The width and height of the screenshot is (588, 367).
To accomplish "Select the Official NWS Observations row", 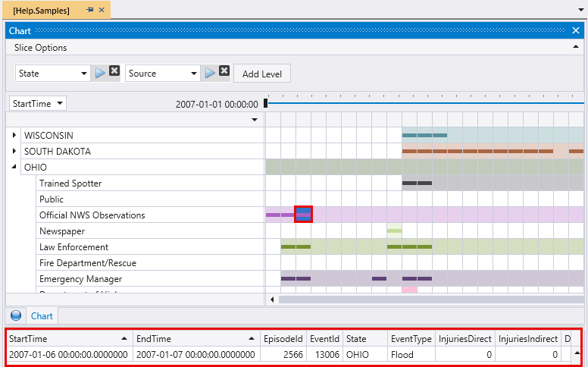I will point(150,215).
